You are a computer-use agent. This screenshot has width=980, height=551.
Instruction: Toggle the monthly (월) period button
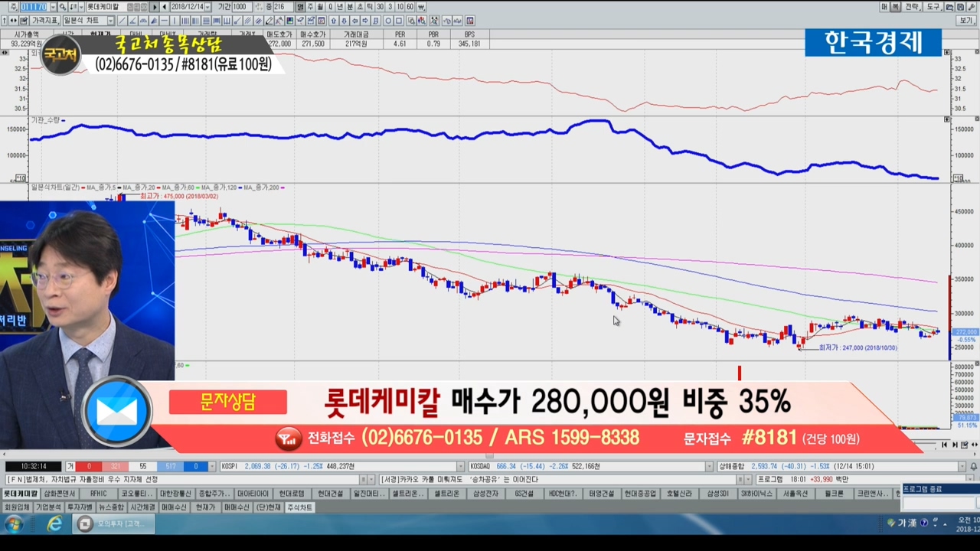point(321,7)
